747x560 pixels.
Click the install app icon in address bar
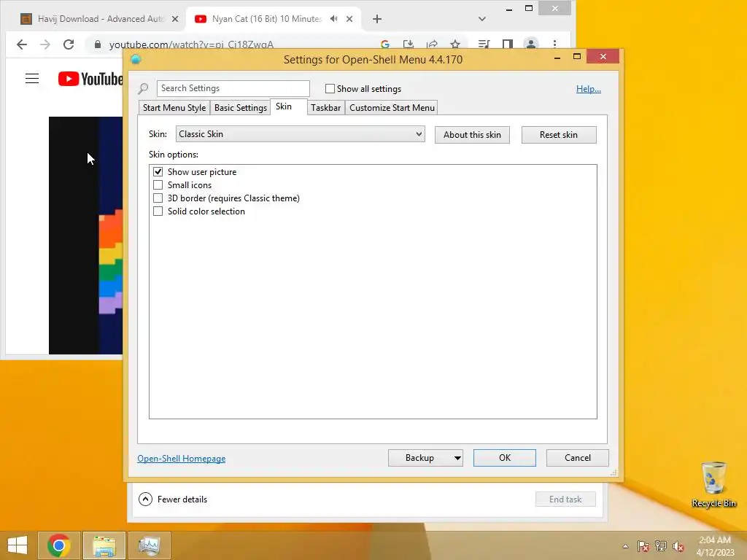pyautogui.click(x=409, y=44)
